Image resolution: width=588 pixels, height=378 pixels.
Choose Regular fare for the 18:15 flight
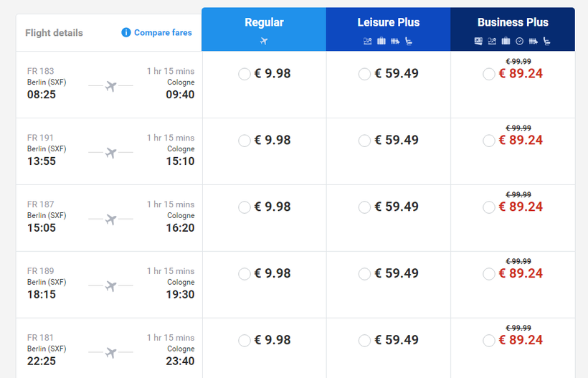[245, 274]
